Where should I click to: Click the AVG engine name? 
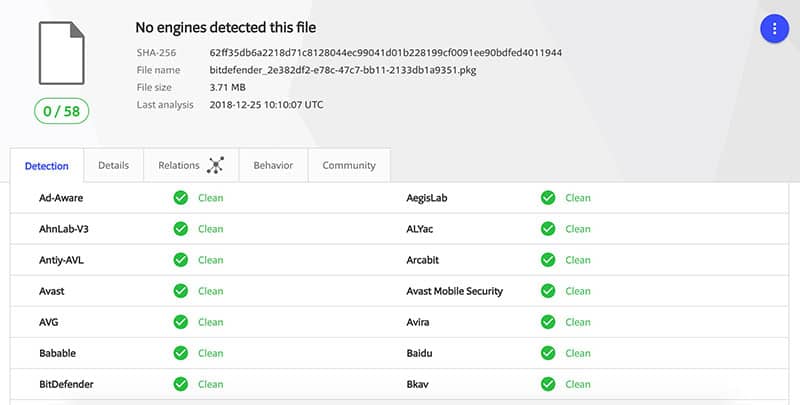(x=48, y=322)
